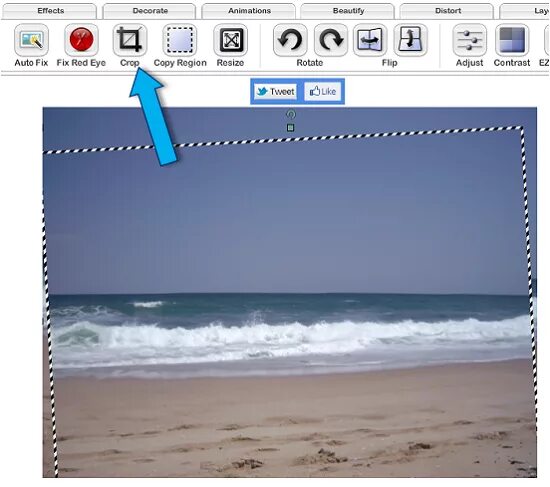
Task: Click the square handle atop the selection
Action: click(290, 128)
